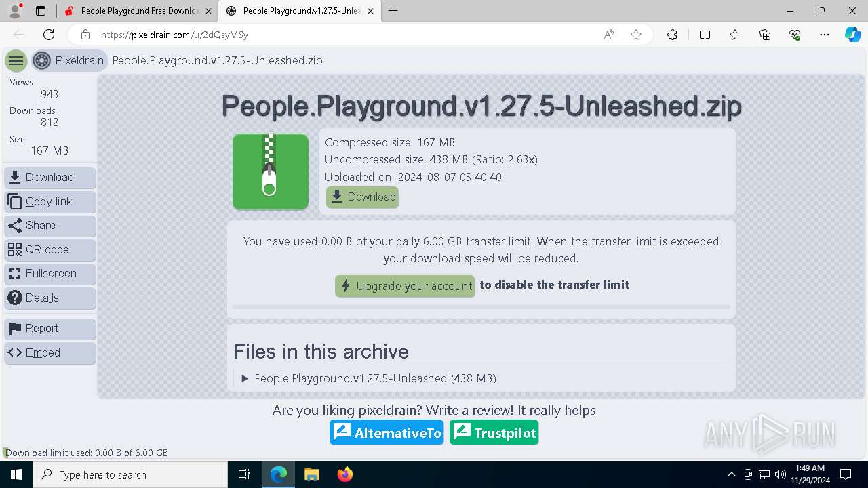Click the file title in header bar
This screenshot has height=488, width=868.
(x=217, y=60)
